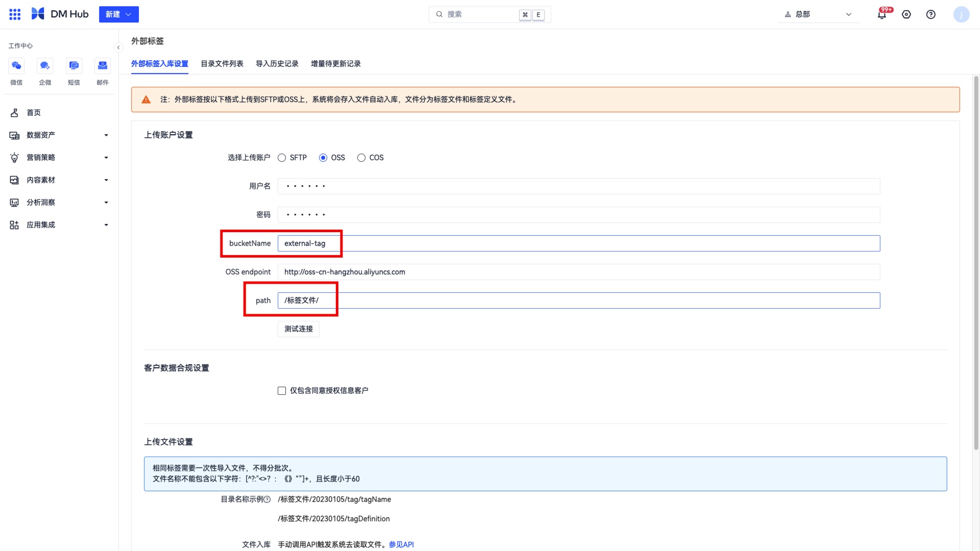Open notifications bell with 99+ badge
The width and height of the screenshot is (980, 551).
[x=882, y=14]
